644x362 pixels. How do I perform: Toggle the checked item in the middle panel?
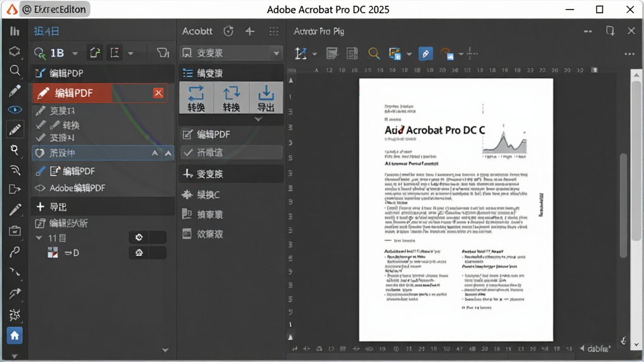[231, 152]
